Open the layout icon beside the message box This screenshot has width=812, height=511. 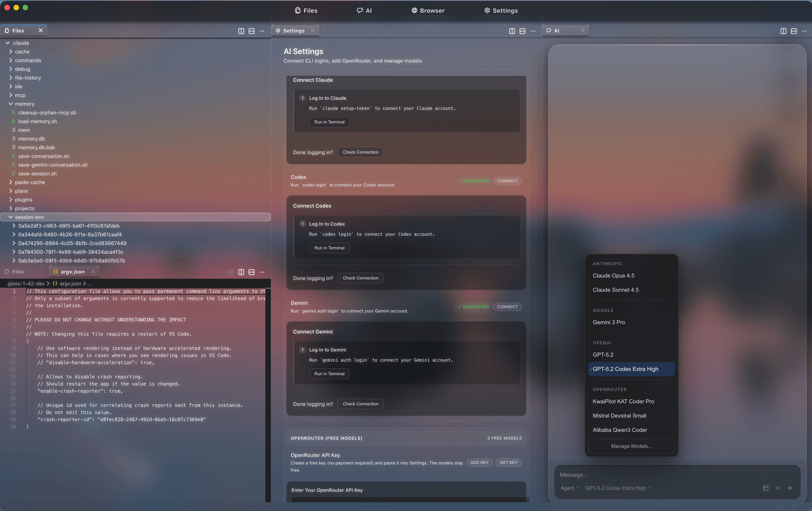(x=765, y=488)
